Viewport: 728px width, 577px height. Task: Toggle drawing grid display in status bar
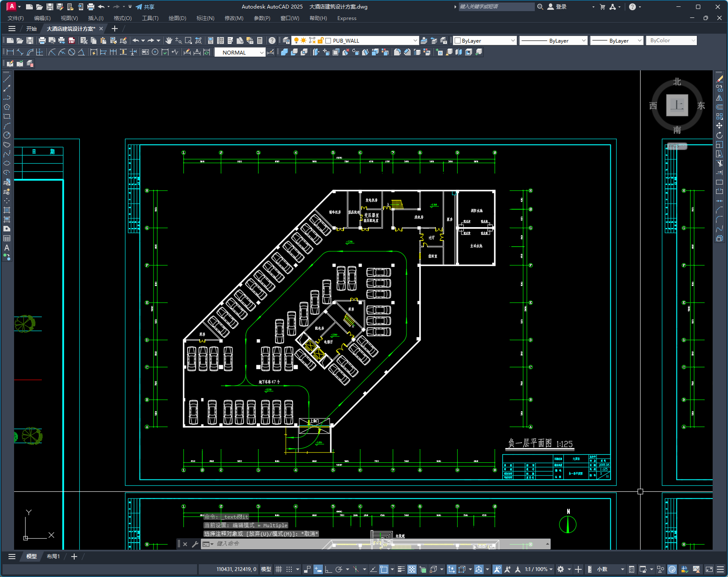click(x=278, y=569)
